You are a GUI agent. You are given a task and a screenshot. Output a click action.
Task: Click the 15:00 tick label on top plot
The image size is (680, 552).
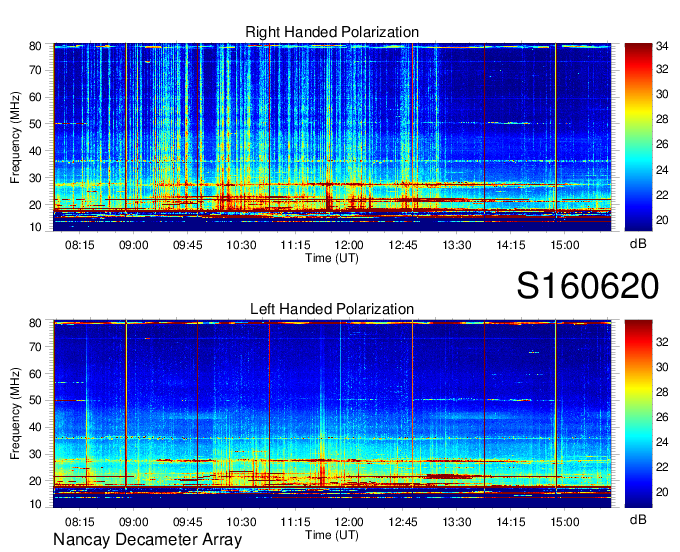(565, 245)
